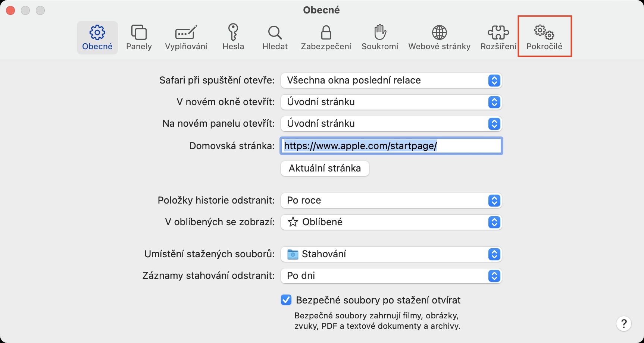This screenshot has width=644, height=343.
Task: Select the Soukromí hand icon
Action: coord(380,32)
